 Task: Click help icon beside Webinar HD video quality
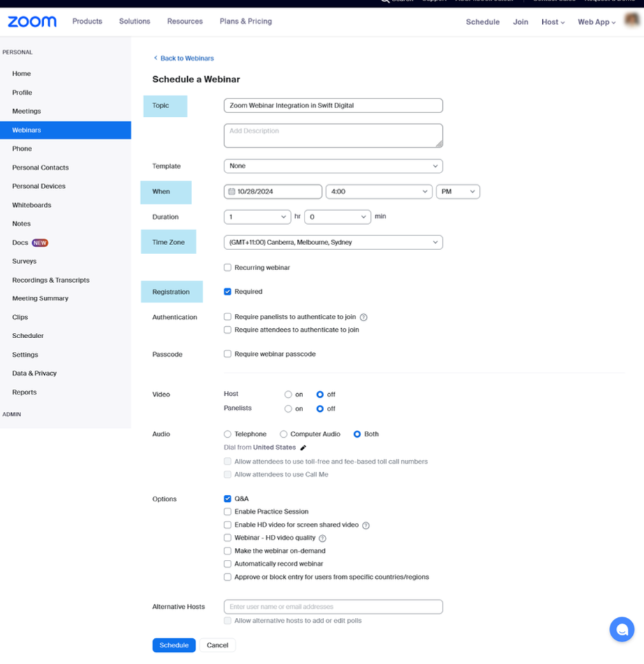pos(323,538)
